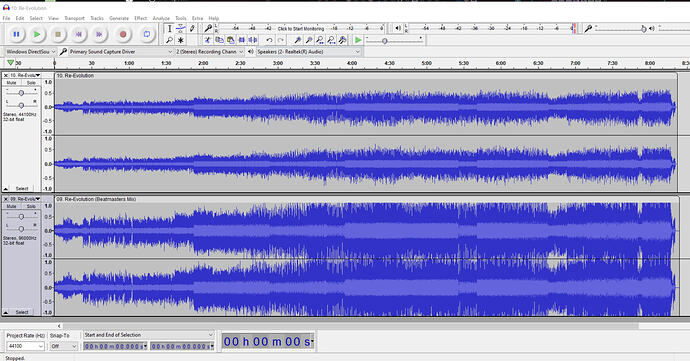
Task: Solo the '09. Re-Evolution' Beatmasters track
Action: (x=31, y=206)
